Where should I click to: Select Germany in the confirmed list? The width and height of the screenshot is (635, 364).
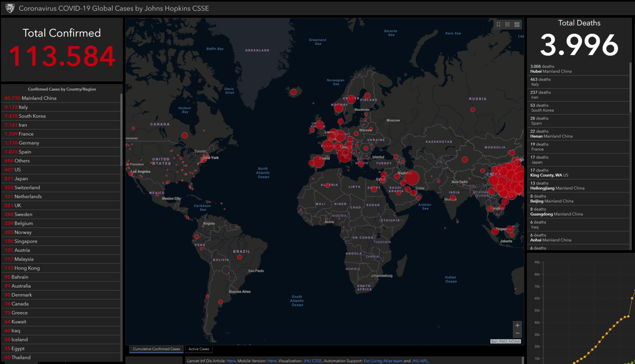(x=61, y=143)
